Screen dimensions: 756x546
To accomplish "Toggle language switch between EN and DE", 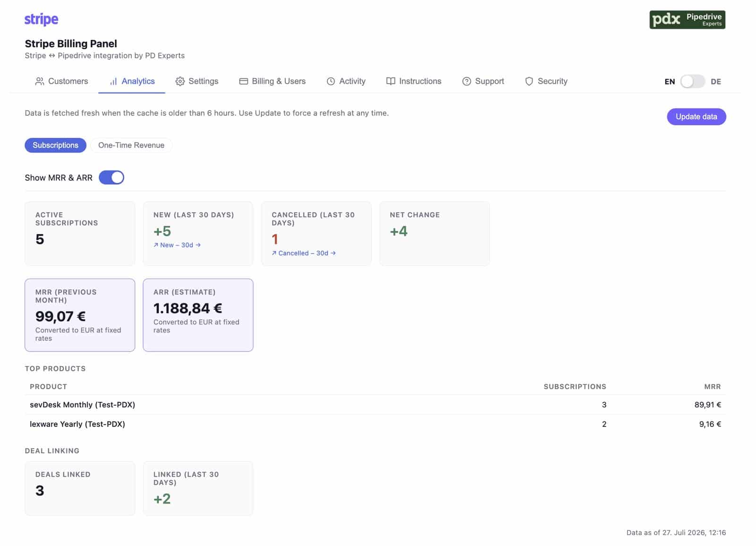I will (692, 81).
